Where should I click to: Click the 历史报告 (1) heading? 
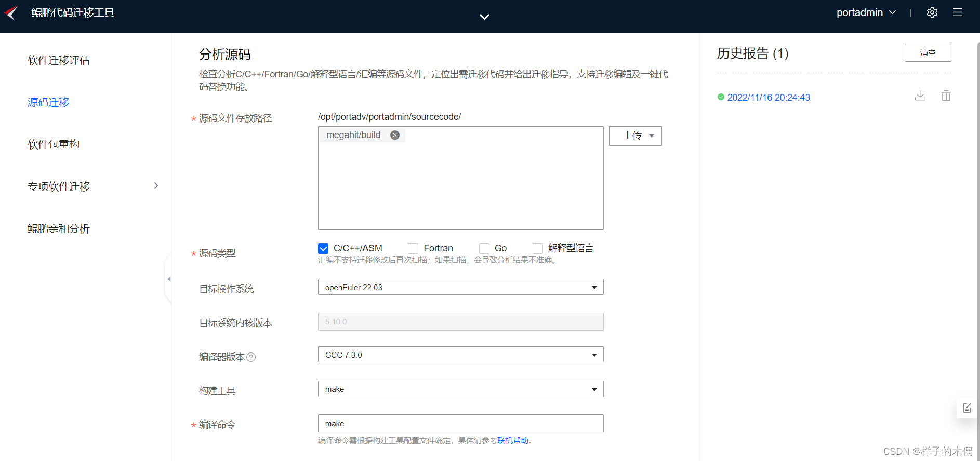pos(752,53)
